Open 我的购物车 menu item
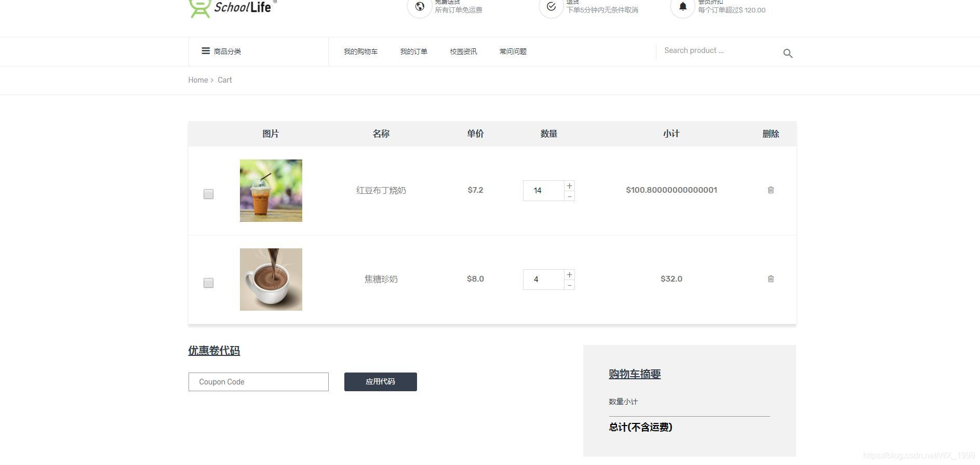980x465 pixels. [360, 51]
